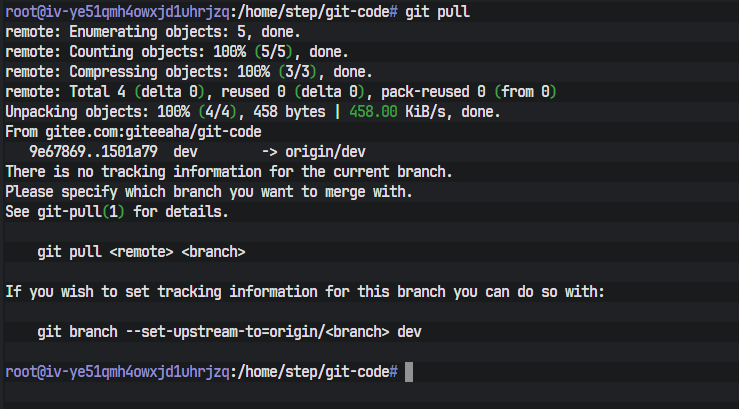Click 'remote: Enumerating objects: 5, done.' line
739x409 pixels.
153,32
